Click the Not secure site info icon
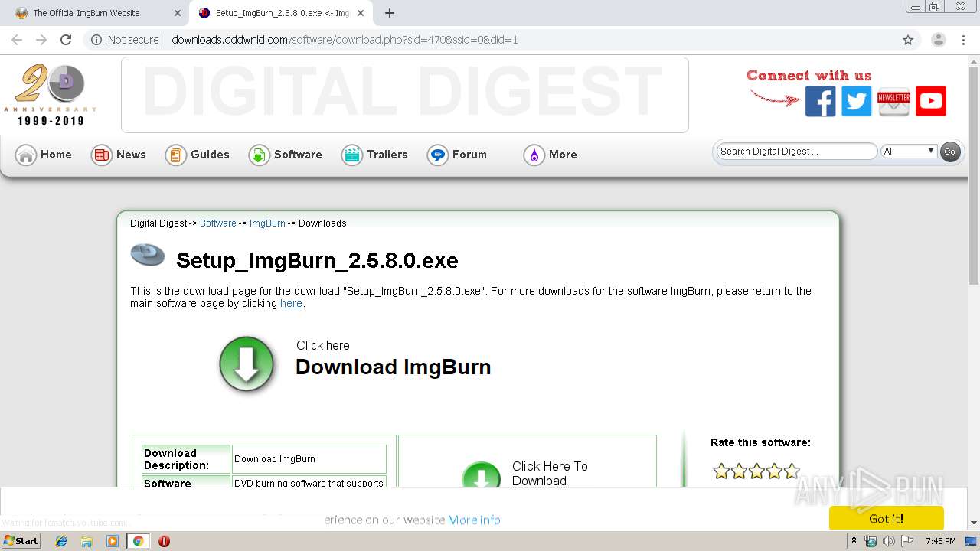980x551 pixels. [96, 40]
